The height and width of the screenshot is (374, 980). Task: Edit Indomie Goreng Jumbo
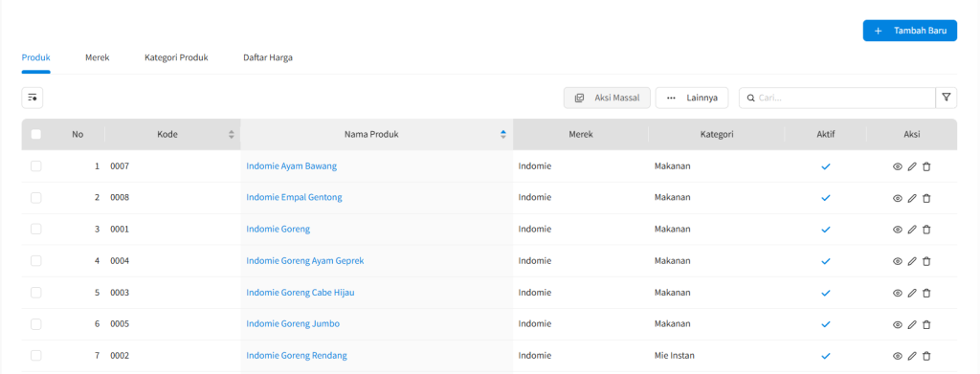[912, 324]
